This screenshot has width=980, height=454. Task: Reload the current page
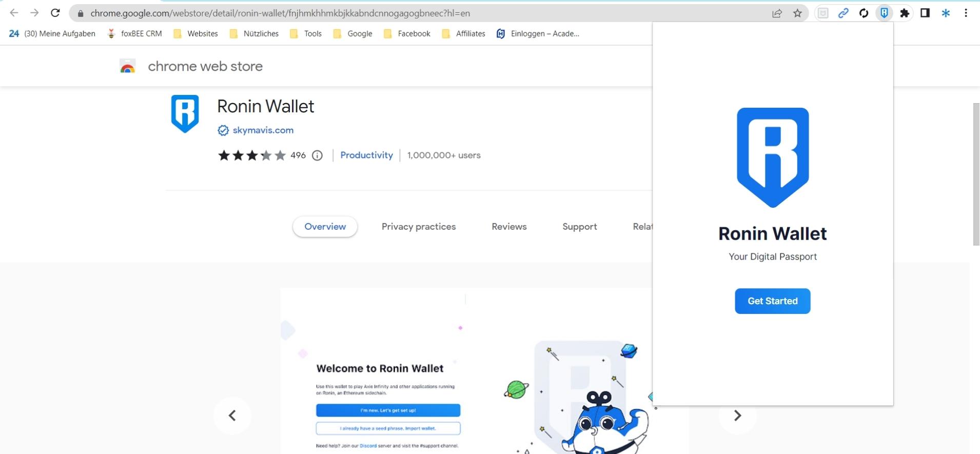point(55,13)
